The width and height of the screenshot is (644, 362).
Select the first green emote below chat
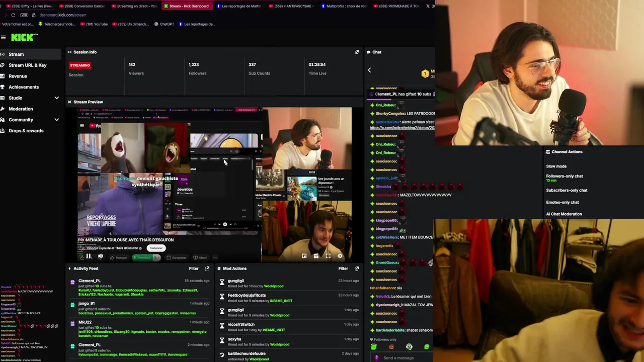373,347
